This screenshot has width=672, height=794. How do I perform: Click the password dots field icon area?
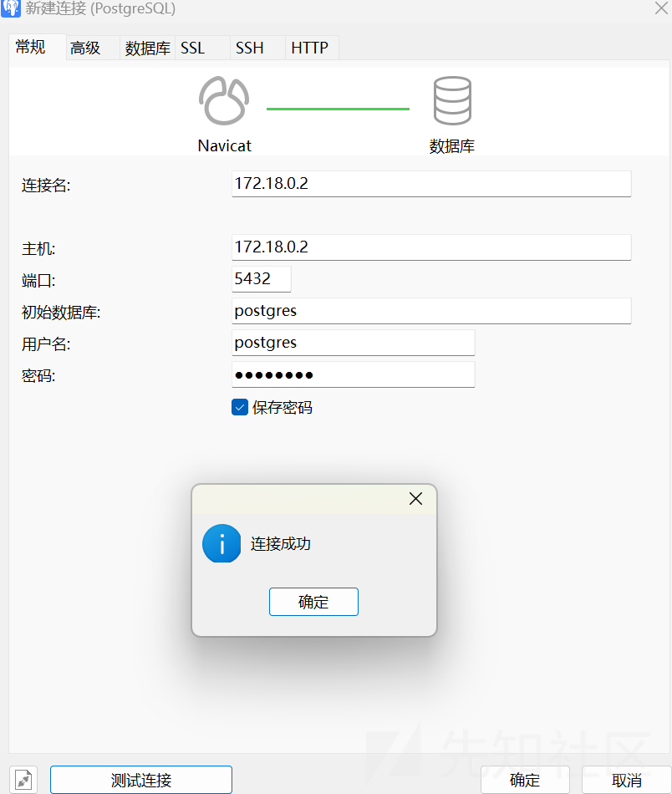click(x=353, y=374)
